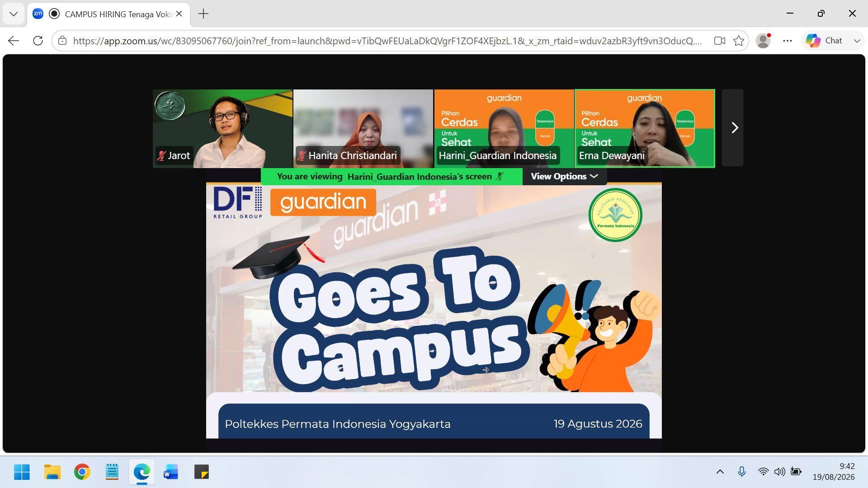Click the microphone tray icon
This screenshot has height=488, width=868.
click(x=741, y=472)
